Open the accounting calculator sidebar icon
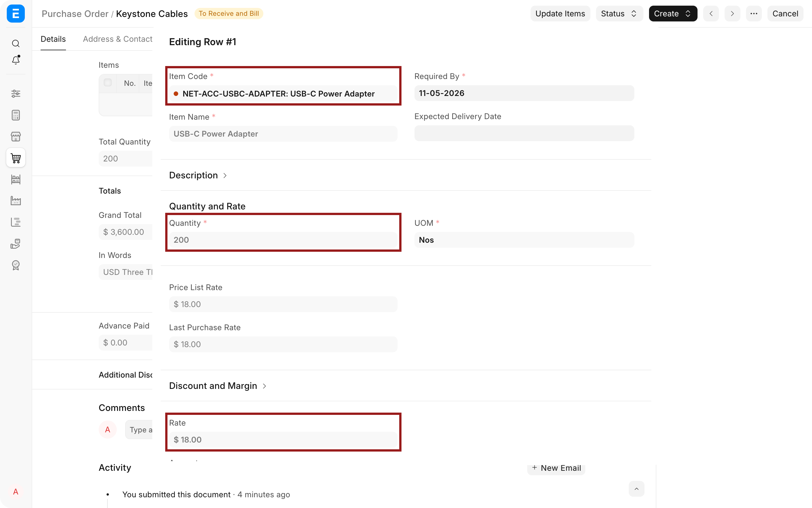This screenshot has height=508, width=812. [x=16, y=115]
